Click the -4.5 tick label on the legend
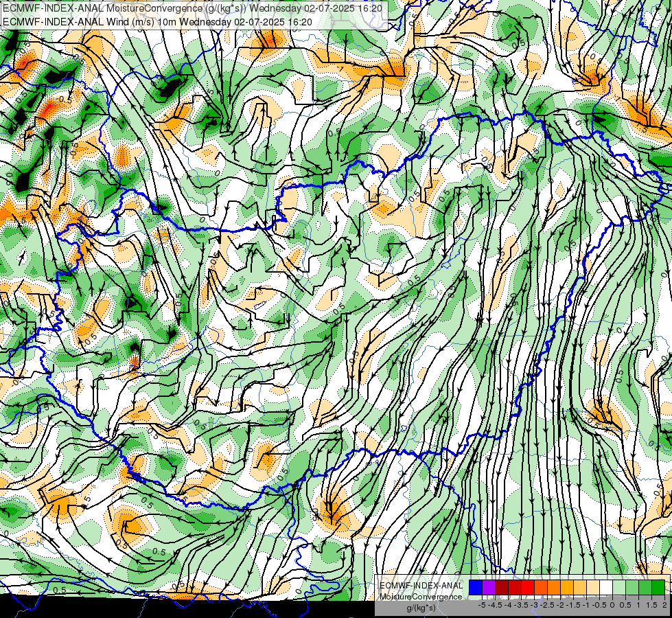Image resolution: width=672 pixels, height=618 pixels. coord(495,605)
